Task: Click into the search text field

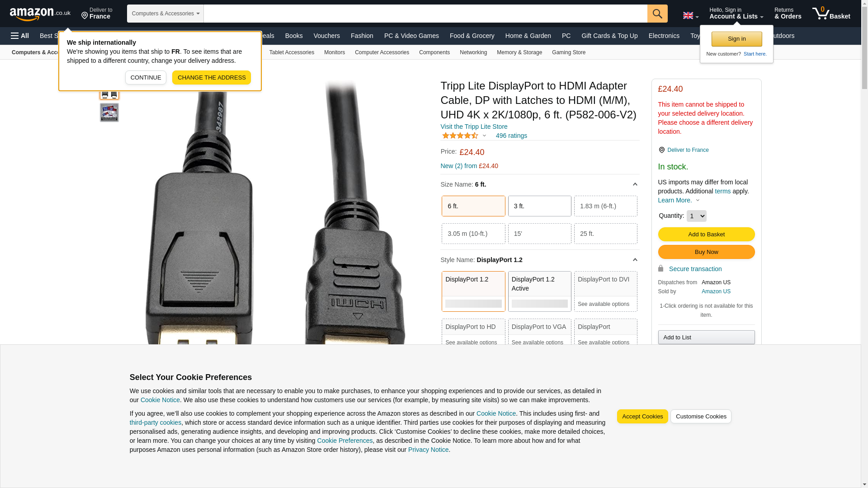Action: (x=425, y=14)
